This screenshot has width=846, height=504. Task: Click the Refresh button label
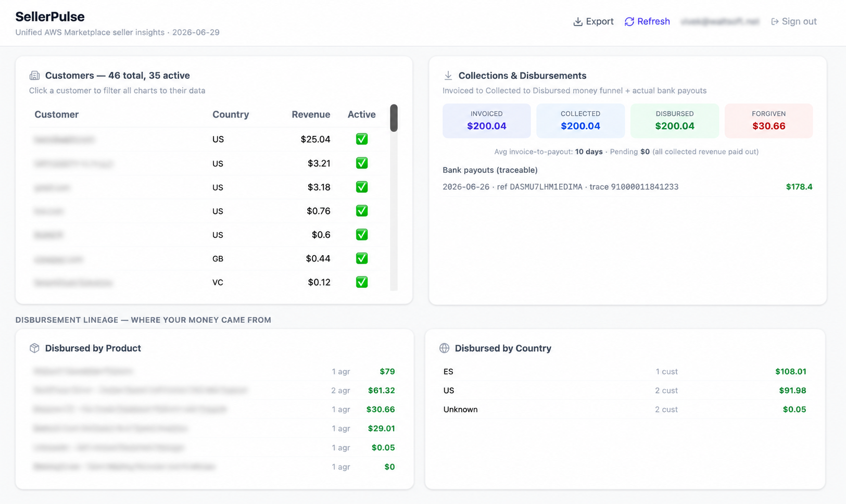click(x=653, y=22)
